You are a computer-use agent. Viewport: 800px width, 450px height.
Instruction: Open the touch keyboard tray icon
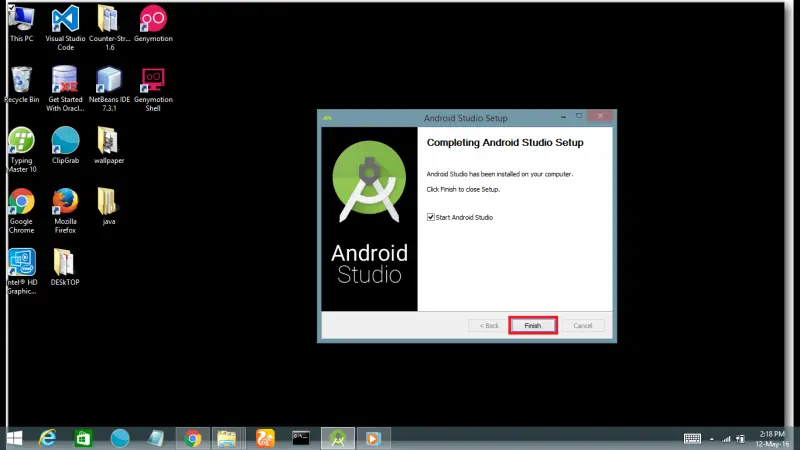point(692,438)
